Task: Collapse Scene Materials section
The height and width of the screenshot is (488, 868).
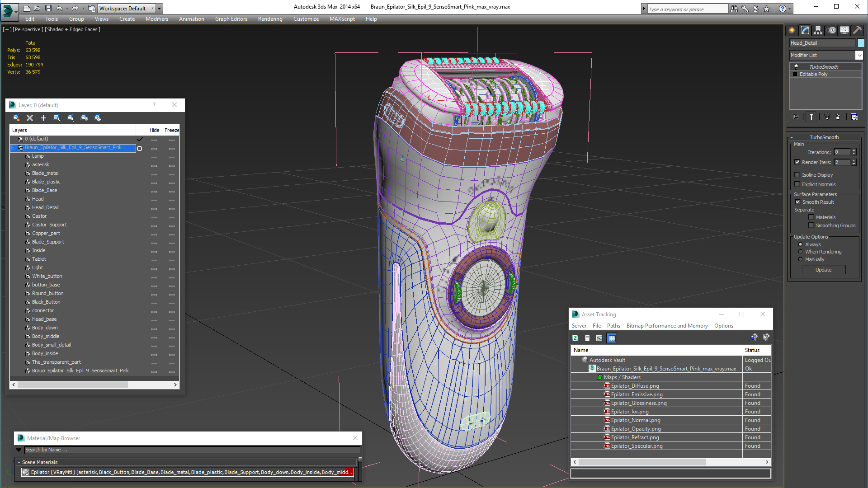Action: pyautogui.click(x=19, y=462)
